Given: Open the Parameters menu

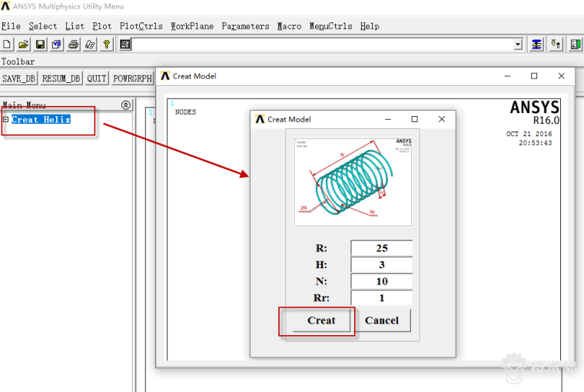Looking at the screenshot, I should (245, 26).
